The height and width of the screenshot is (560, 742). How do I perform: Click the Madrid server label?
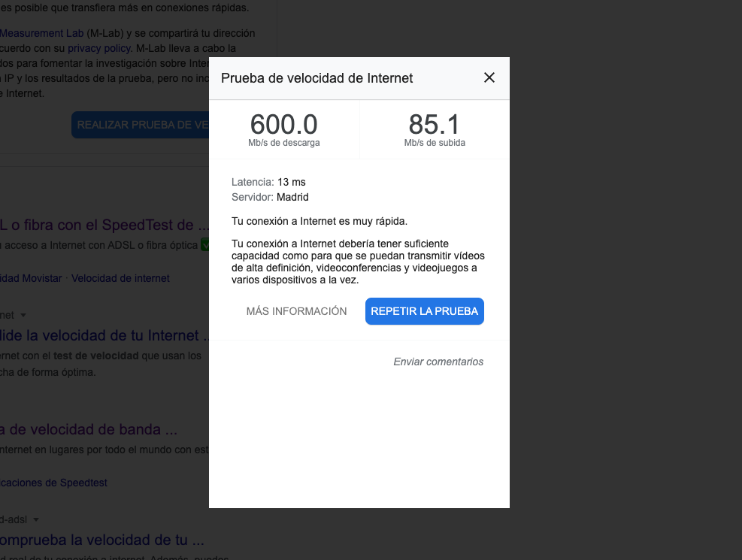pos(292,197)
